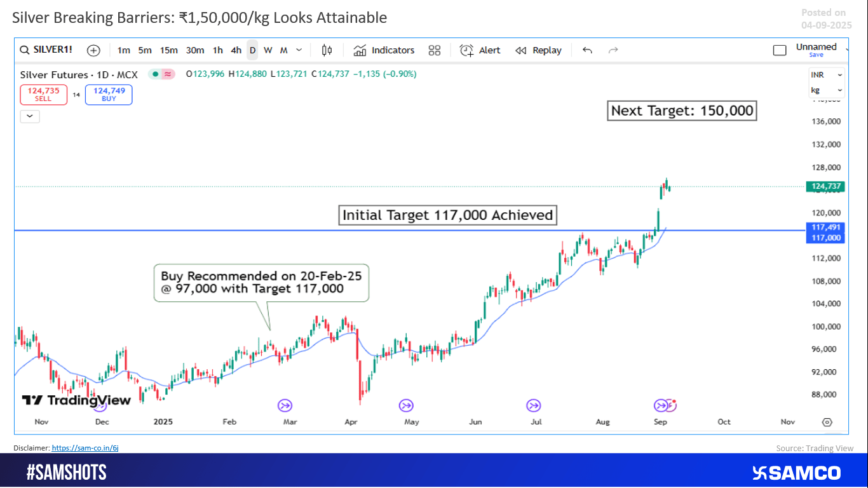Click the red SELL 124,735 button

point(43,95)
